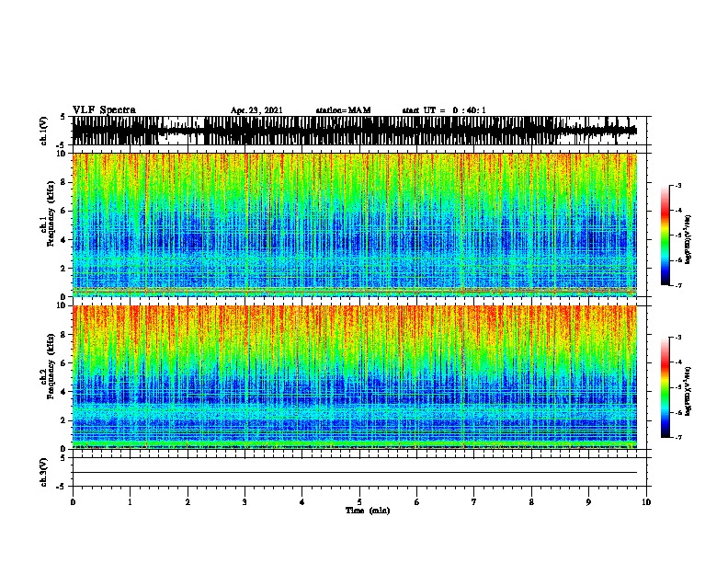Click time axis tick label "2"

188,502
